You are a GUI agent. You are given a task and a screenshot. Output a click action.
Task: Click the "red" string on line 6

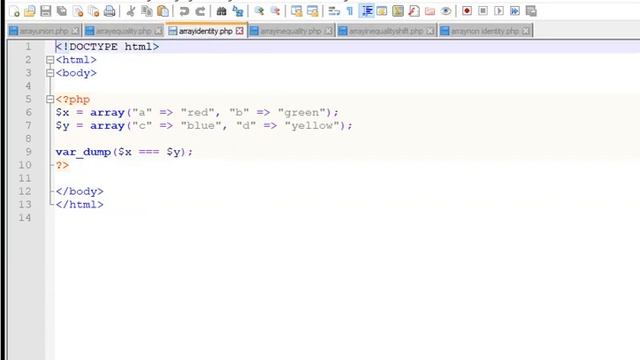[x=198, y=113]
